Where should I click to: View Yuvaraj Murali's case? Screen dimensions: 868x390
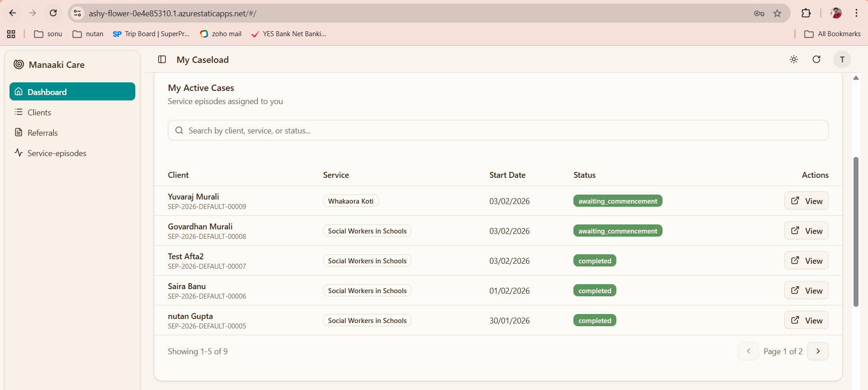coord(806,201)
